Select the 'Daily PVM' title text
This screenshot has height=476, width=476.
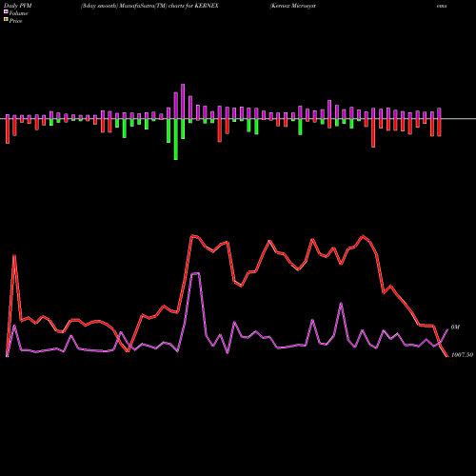point(18,6)
